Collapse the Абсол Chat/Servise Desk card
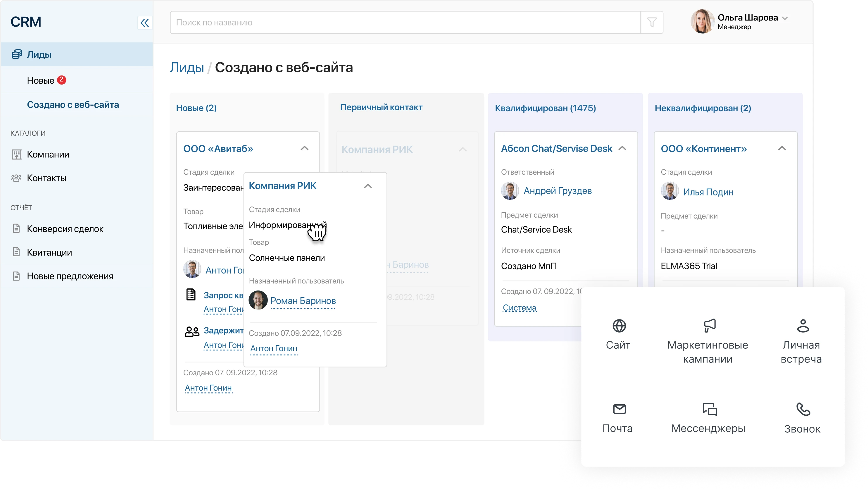This screenshot has height=490, width=868. tap(622, 148)
